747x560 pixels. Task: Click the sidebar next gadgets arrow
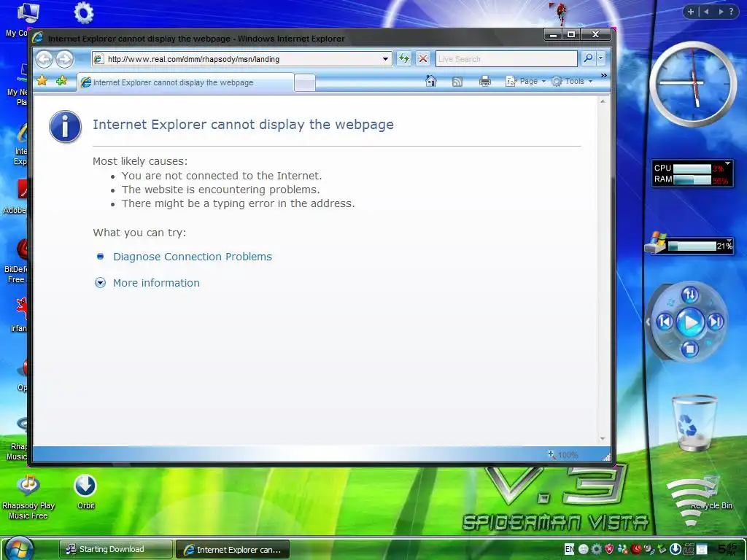point(720,12)
